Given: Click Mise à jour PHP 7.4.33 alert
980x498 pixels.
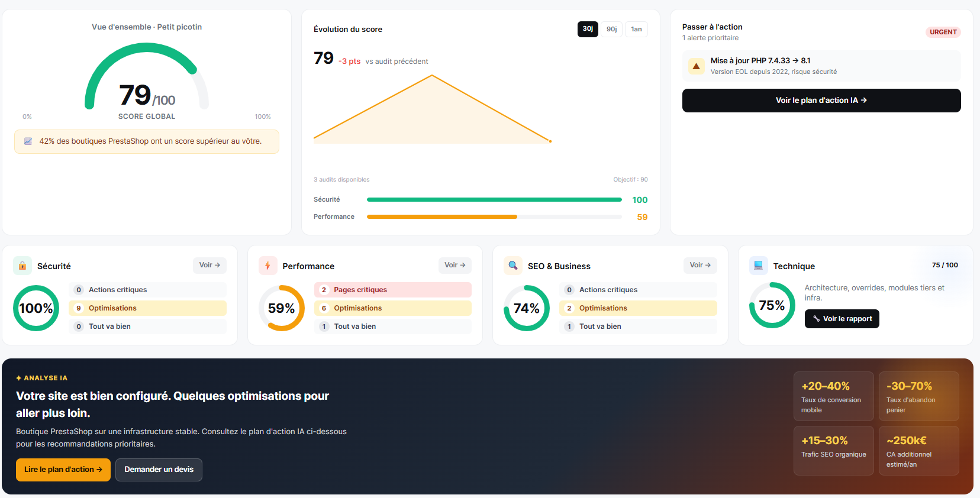Looking at the screenshot, I should [x=821, y=66].
